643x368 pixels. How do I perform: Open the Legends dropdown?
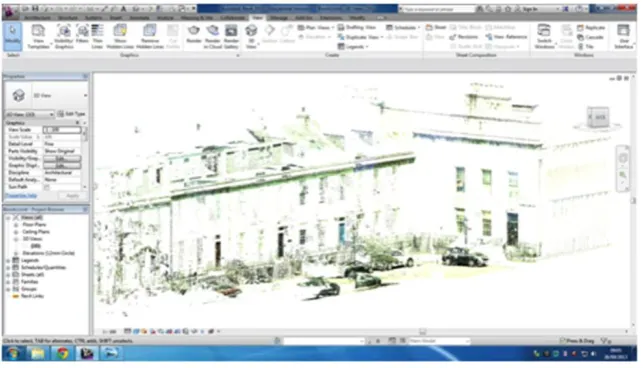pos(353,46)
